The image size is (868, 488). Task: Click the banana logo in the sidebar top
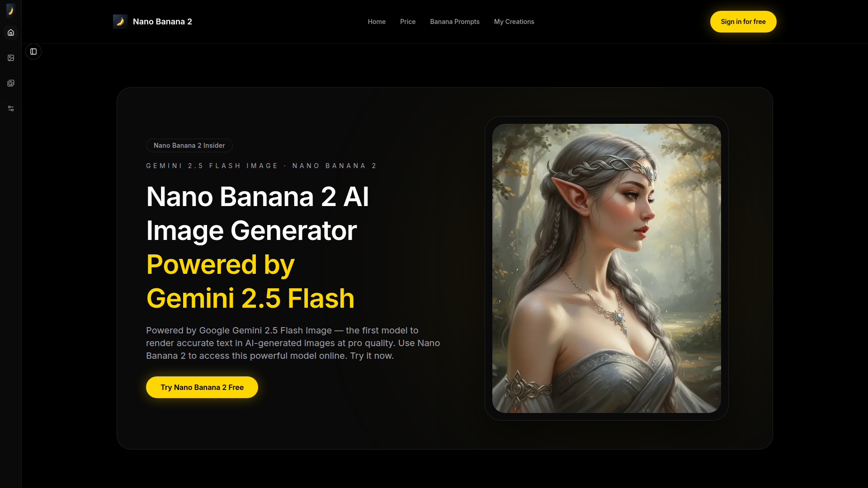11,10
